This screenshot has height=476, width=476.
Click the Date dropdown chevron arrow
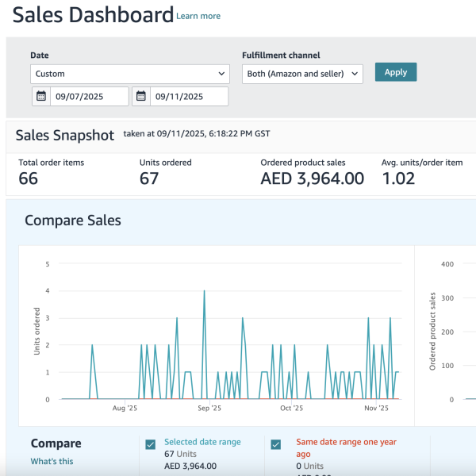tap(221, 74)
